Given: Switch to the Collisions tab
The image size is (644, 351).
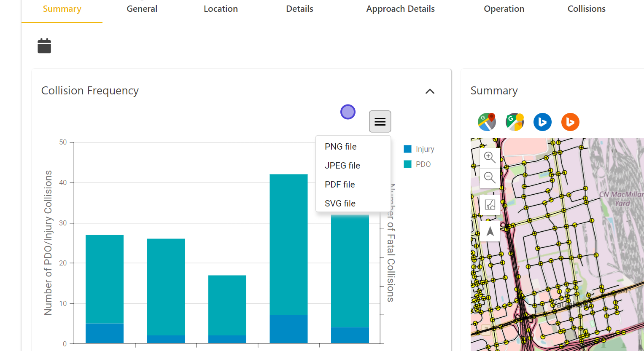Looking at the screenshot, I should (x=586, y=9).
